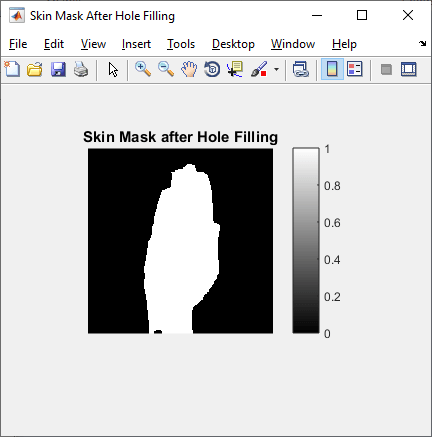Screen dimensions: 433x437
Task: Toggle the Insert Legend button
Action: tap(355, 69)
